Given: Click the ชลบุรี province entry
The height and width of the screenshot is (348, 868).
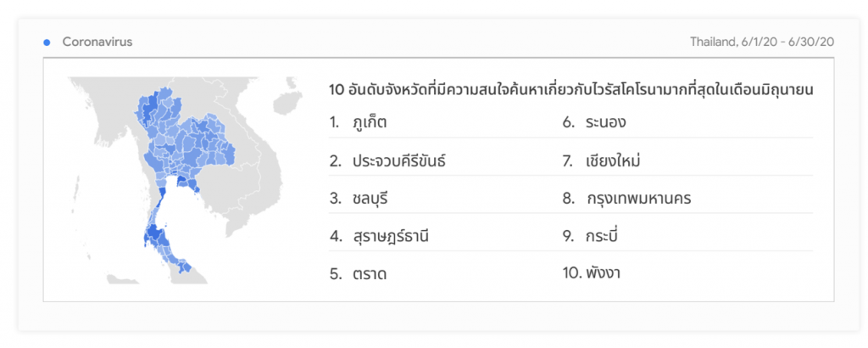Looking at the screenshot, I should coord(374,199).
